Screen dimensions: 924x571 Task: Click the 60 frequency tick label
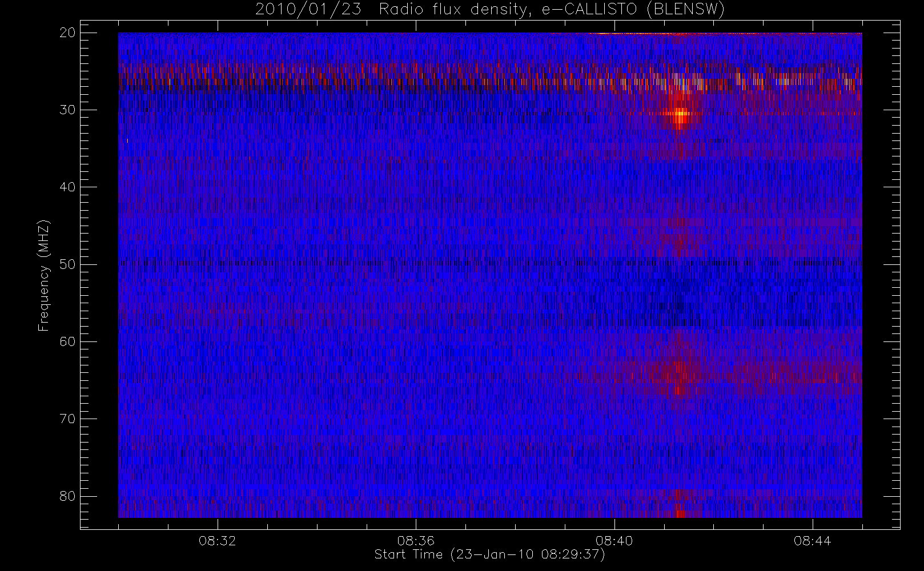click(x=68, y=341)
